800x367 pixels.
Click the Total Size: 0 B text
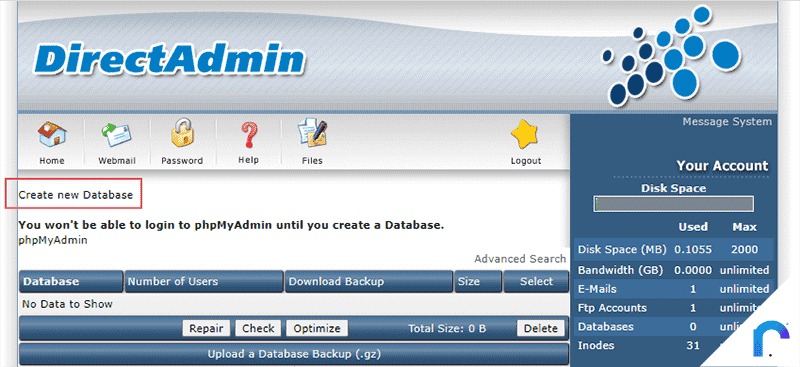(447, 328)
